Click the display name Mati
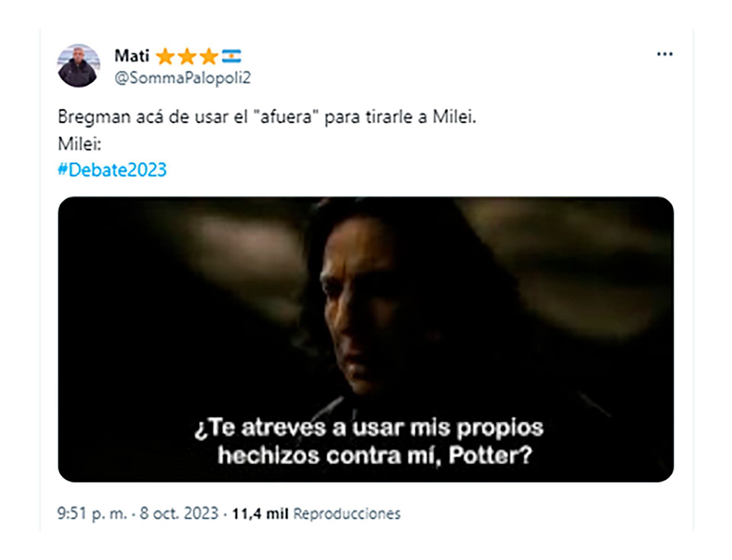Image resolution: width=732 pixels, height=560 pixels. (x=132, y=56)
